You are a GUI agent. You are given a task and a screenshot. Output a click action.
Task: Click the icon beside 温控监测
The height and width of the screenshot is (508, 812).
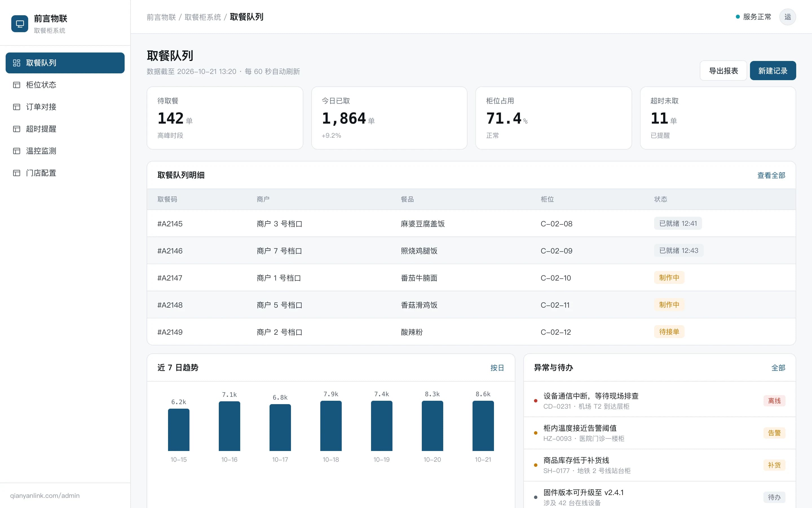pos(16,151)
